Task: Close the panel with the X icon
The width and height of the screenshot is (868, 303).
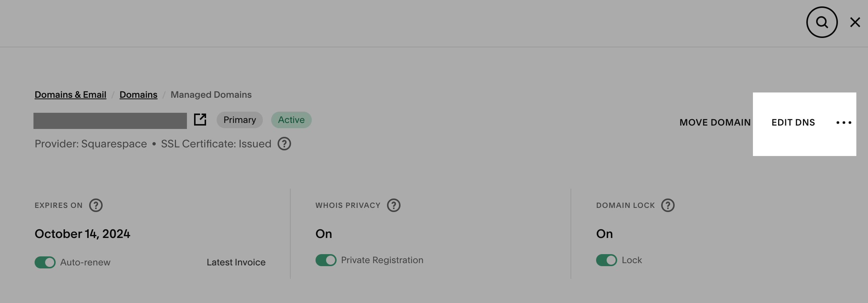Action: coord(856,22)
